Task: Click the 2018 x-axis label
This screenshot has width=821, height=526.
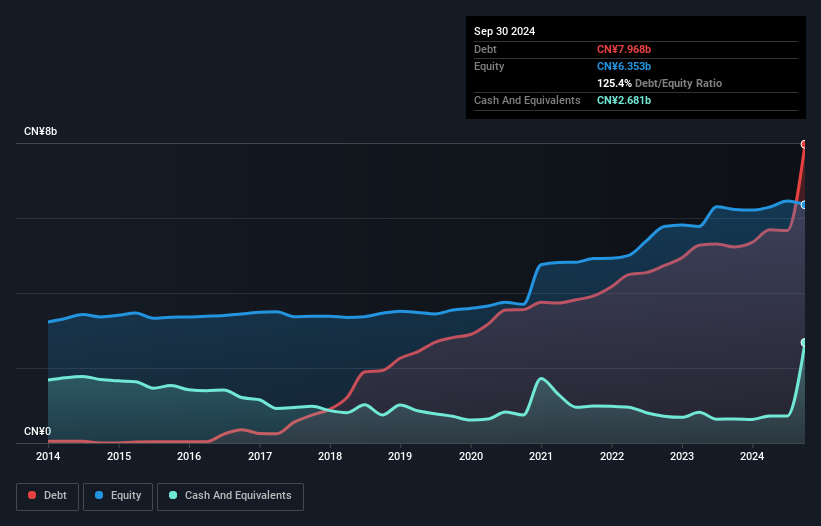Action: 330,456
